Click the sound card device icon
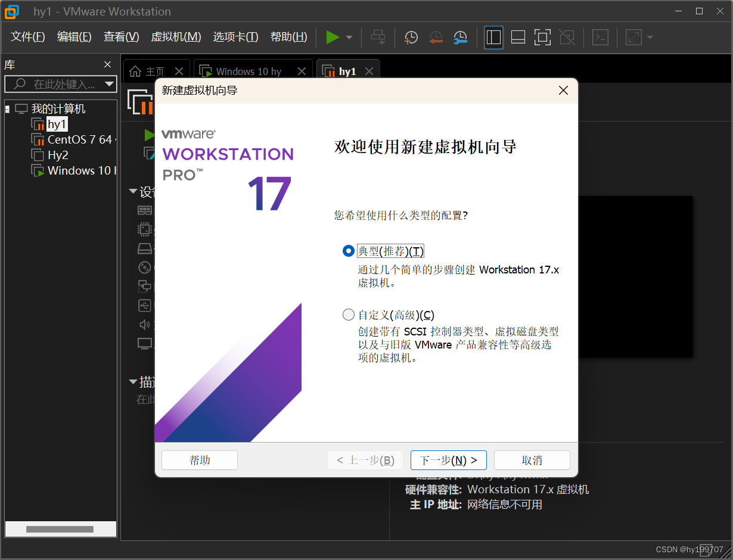 tap(145, 325)
